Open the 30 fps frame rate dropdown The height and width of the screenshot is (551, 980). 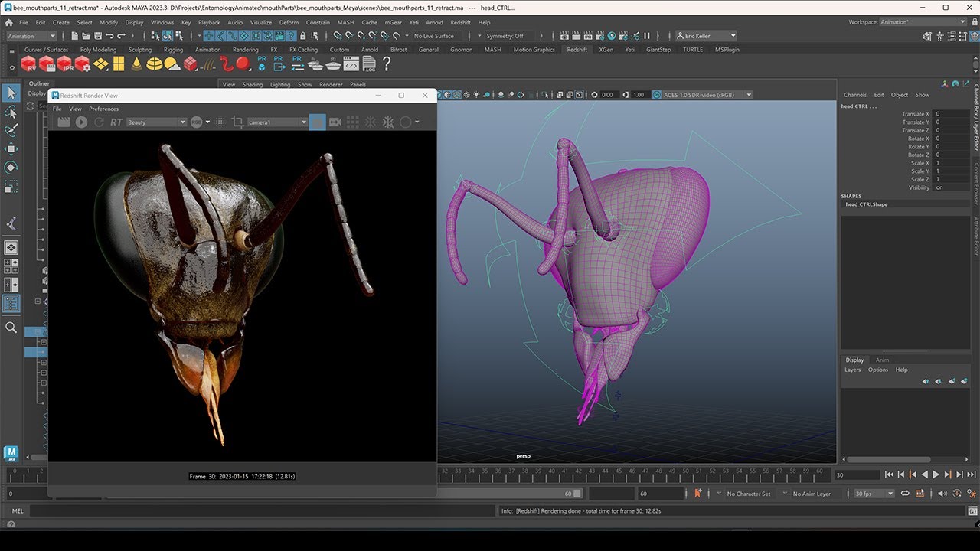[874, 494]
